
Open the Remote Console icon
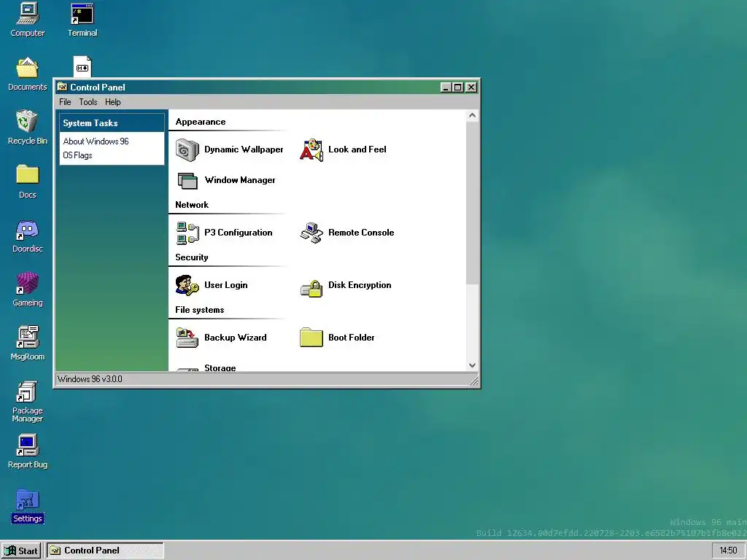tap(311, 233)
